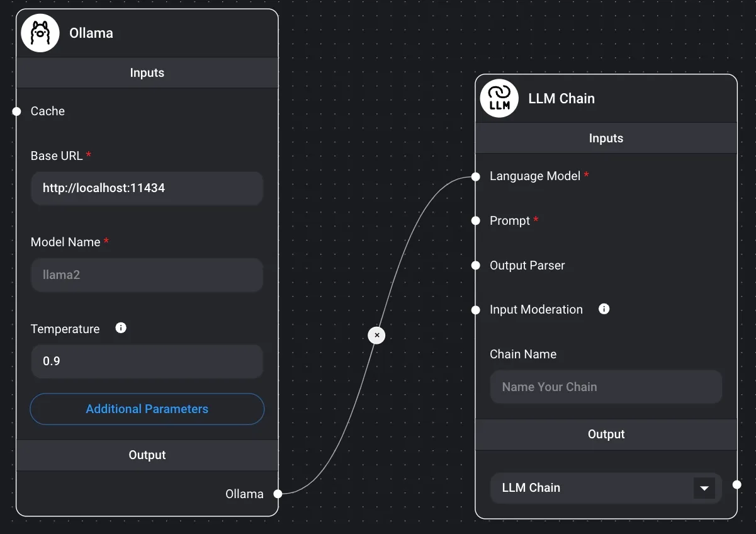Click the Name Your Chain input field
This screenshot has width=756, height=534.
click(606, 387)
